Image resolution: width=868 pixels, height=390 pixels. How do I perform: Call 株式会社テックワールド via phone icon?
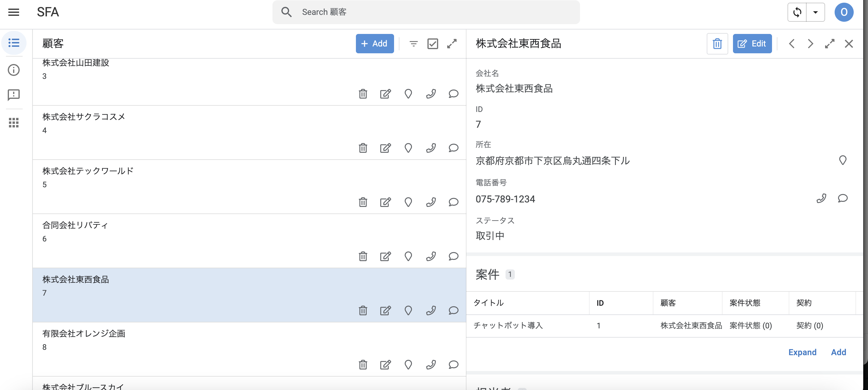(431, 202)
